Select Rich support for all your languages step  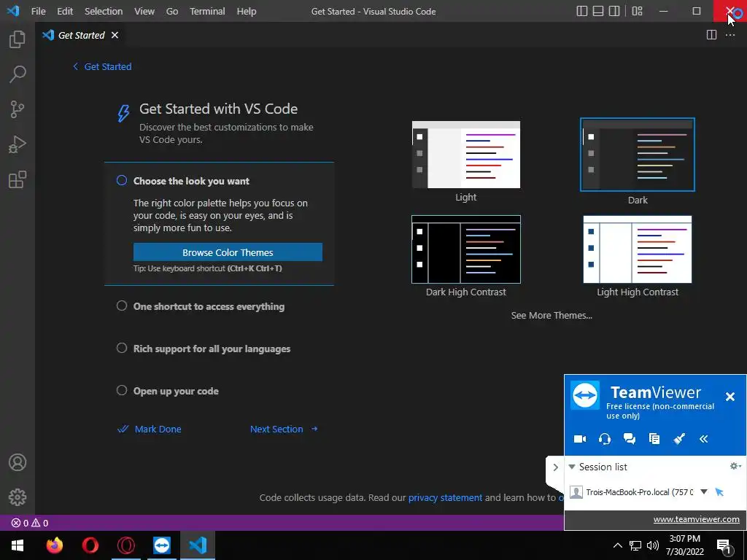coord(212,349)
